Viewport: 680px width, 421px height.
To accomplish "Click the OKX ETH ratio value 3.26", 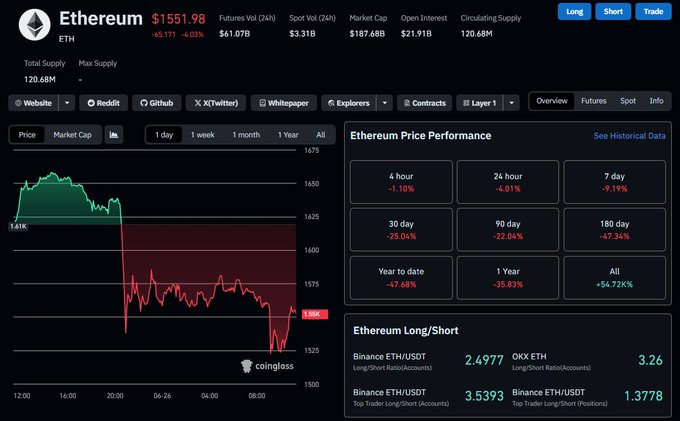I will [x=650, y=360].
